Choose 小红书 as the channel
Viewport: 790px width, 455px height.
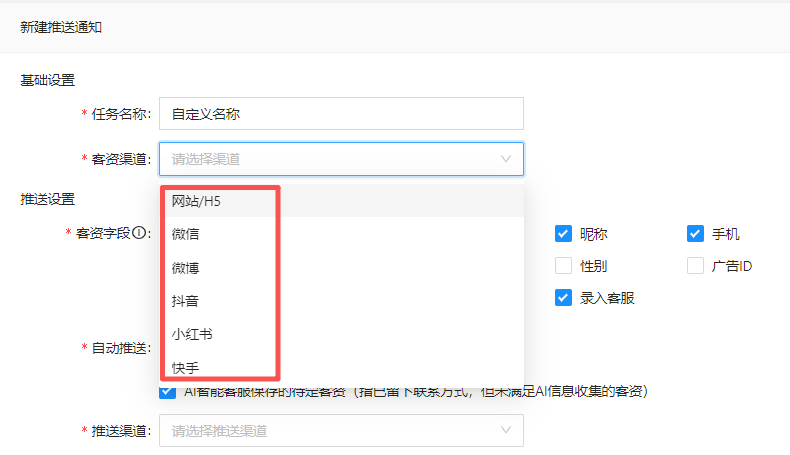click(x=191, y=334)
